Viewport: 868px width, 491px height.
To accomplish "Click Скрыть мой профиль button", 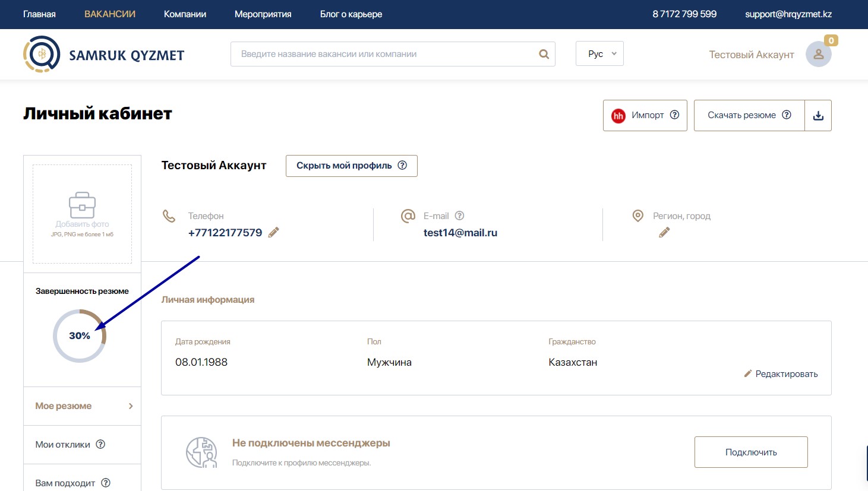I will coord(352,166).
